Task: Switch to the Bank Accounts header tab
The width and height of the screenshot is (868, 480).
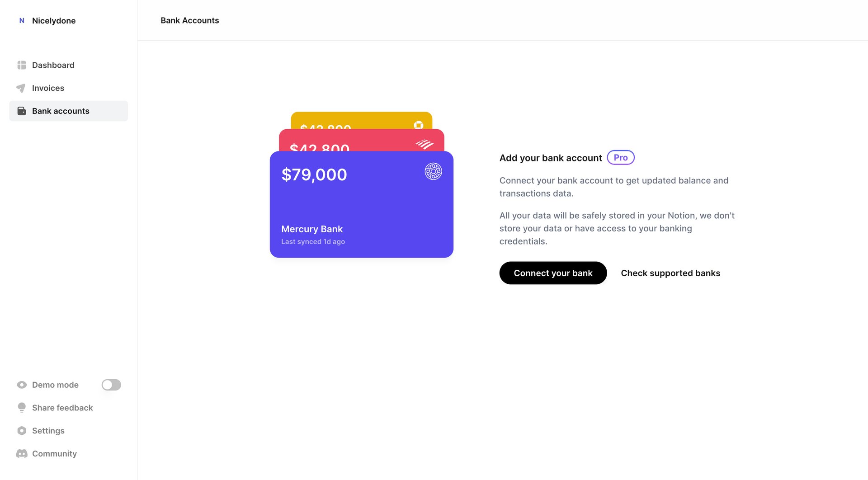Action: click(190, 20)
